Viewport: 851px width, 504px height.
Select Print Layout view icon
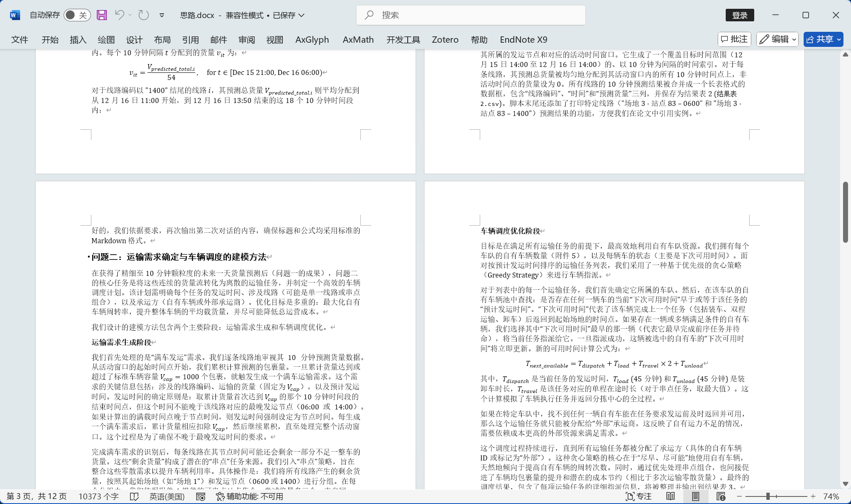(696, 496)
